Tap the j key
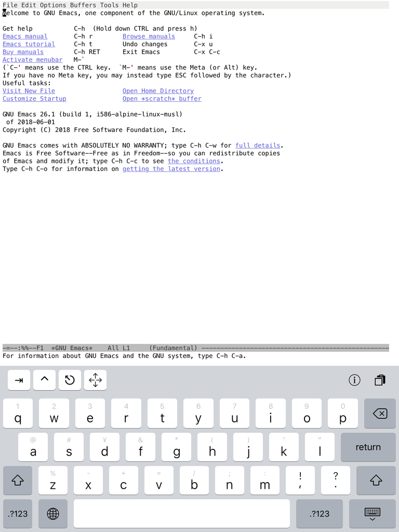 [248, 447]
